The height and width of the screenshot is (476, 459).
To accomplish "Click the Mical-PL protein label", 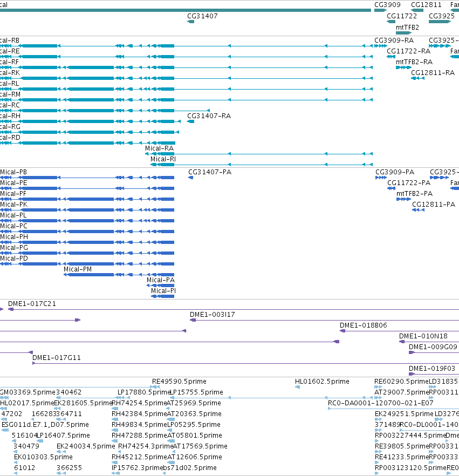I will tap(13, 215).
